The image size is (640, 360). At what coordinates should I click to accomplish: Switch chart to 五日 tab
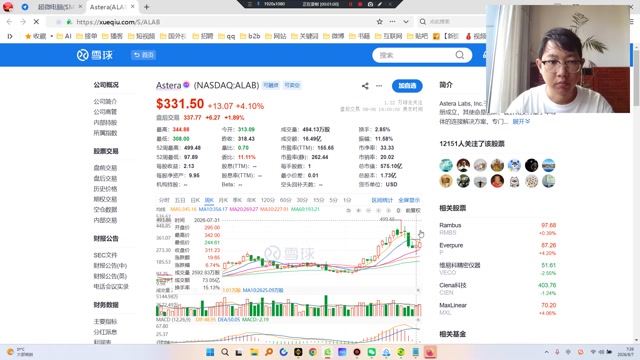180,200
